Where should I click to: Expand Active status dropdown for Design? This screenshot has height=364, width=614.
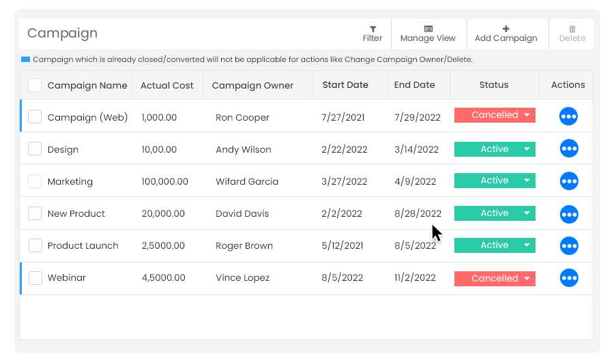coord(527,149)
